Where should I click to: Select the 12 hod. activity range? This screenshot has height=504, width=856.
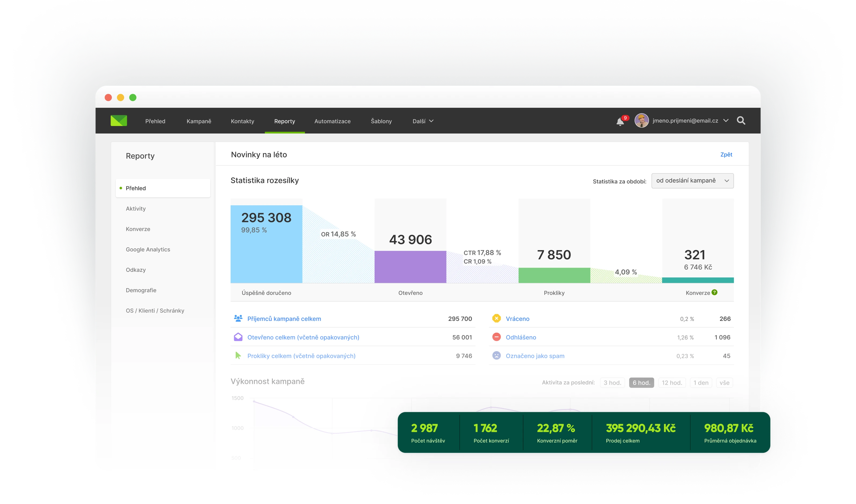pos(672,383)
